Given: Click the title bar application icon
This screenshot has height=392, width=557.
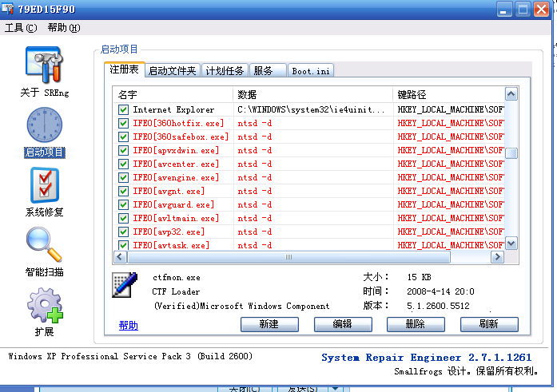Looking at the screenshot, I should (x=8, y=8).
